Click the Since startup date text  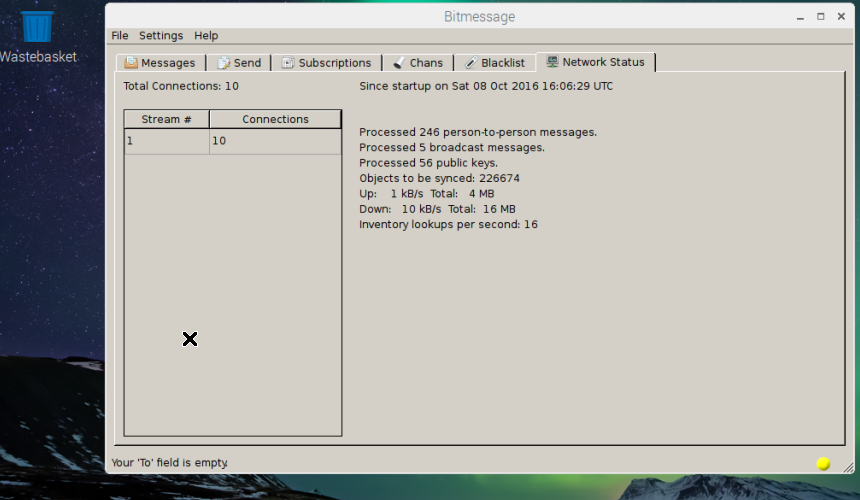coord(486,86)
